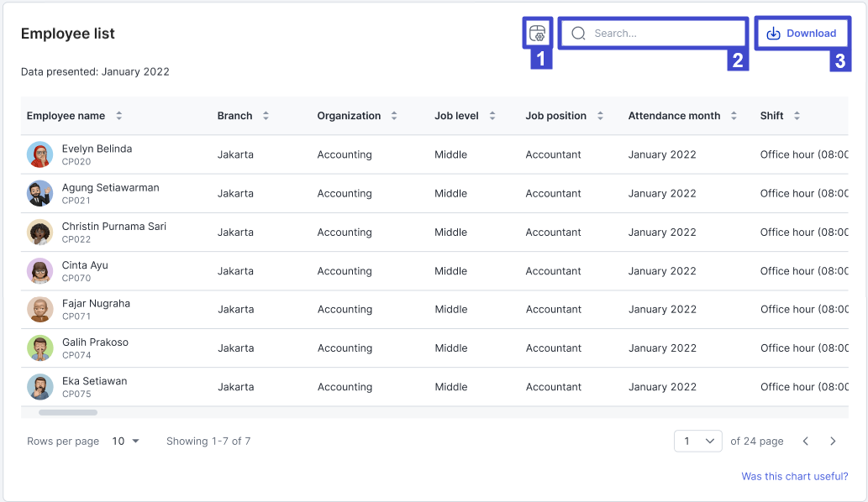Viewport: 868px width, 502px height.
Task: Sort by Job level column
Action: [492, 116]
